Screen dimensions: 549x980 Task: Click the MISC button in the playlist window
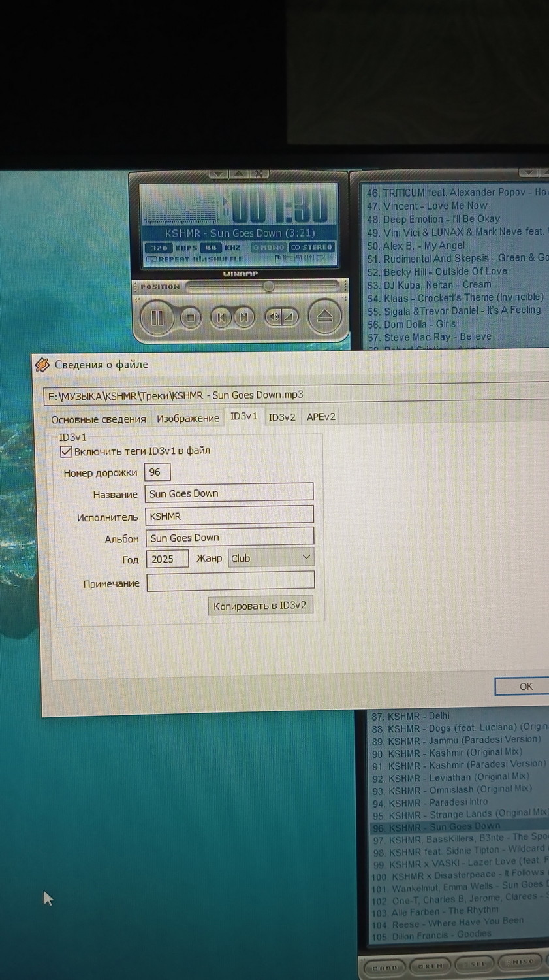click(521, 962)
